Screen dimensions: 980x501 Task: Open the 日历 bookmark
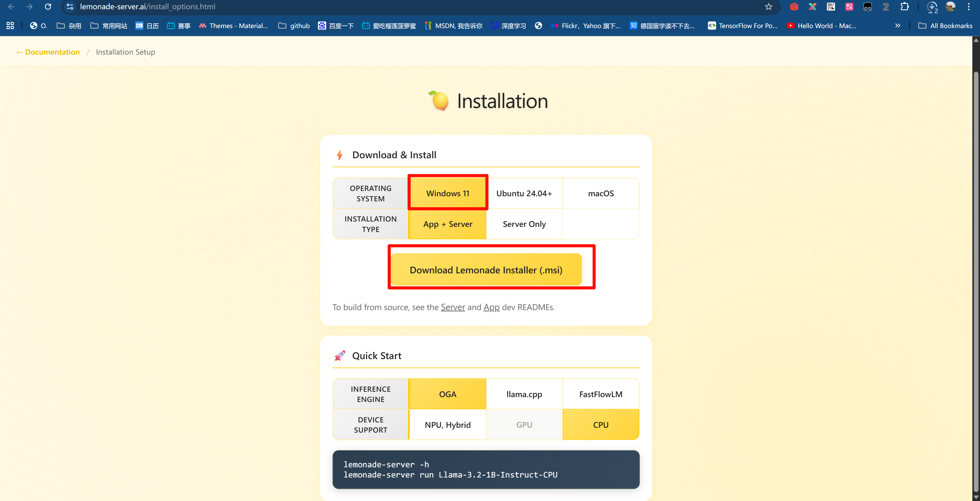point(147,26)
